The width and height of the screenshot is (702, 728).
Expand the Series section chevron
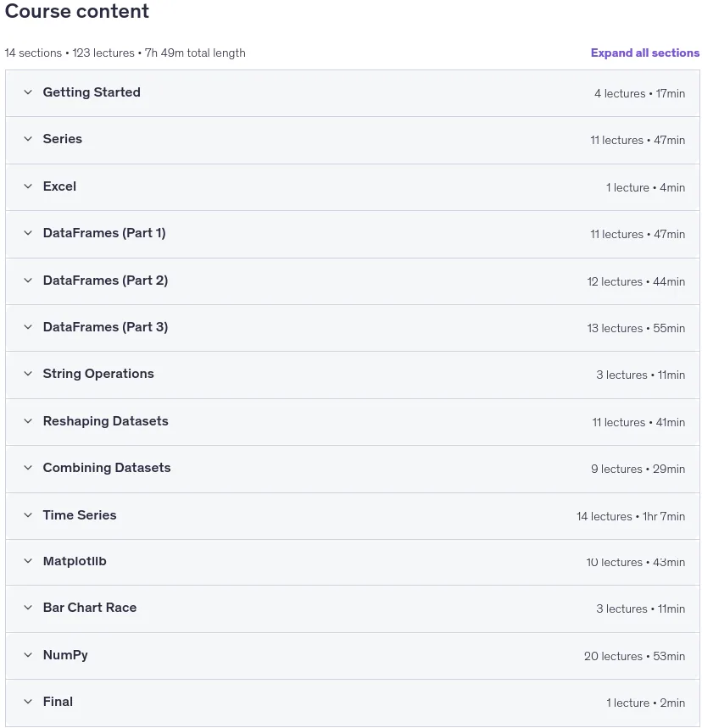[28, 139]
